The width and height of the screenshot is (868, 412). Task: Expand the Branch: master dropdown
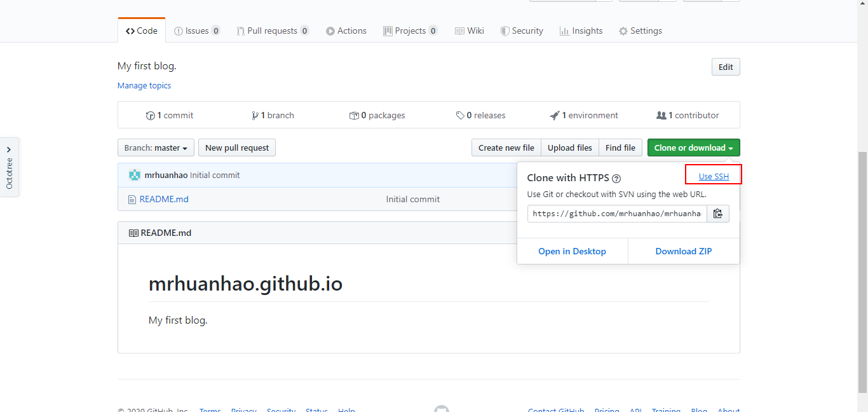tap(156, 148)
